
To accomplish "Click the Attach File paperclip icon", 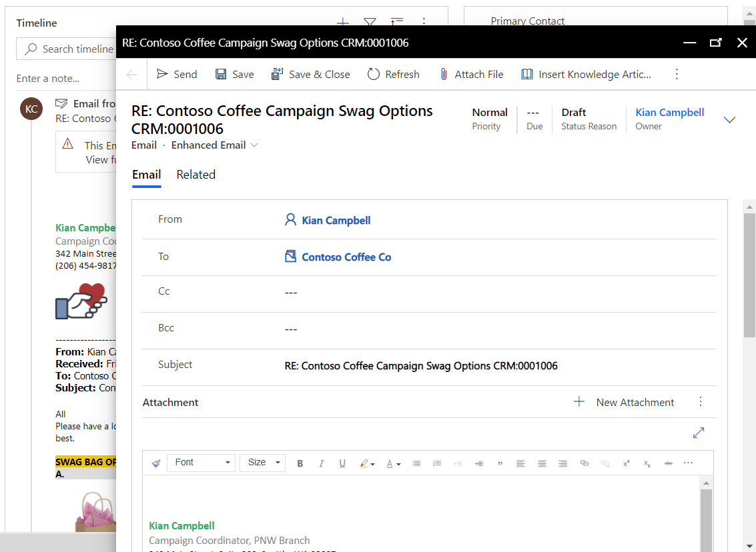I will [x=444, y=75].
